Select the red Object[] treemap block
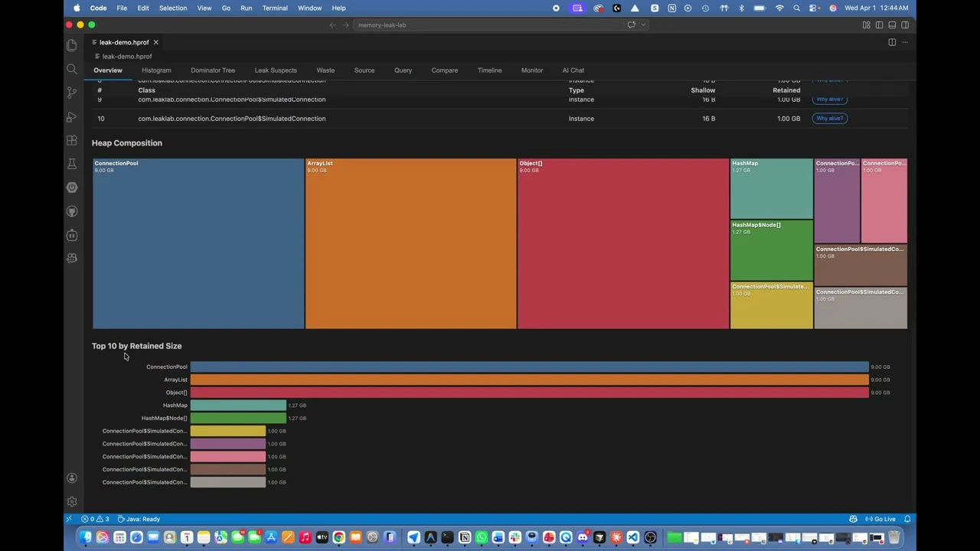Screen dimensions: 980x551 coord(623,243)
